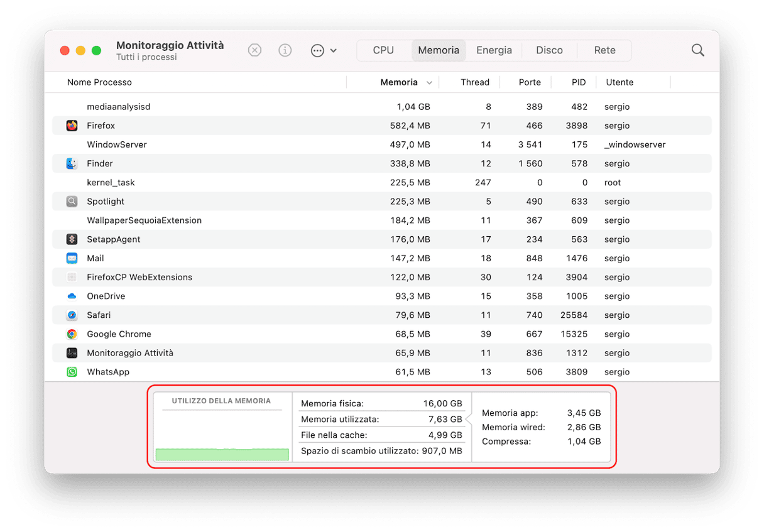
Task: Sort by the Thread column header
Action: (475, 82)
